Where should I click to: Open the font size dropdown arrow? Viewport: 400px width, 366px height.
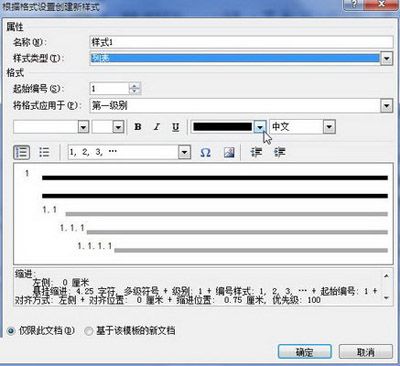(x=118, y=127)
